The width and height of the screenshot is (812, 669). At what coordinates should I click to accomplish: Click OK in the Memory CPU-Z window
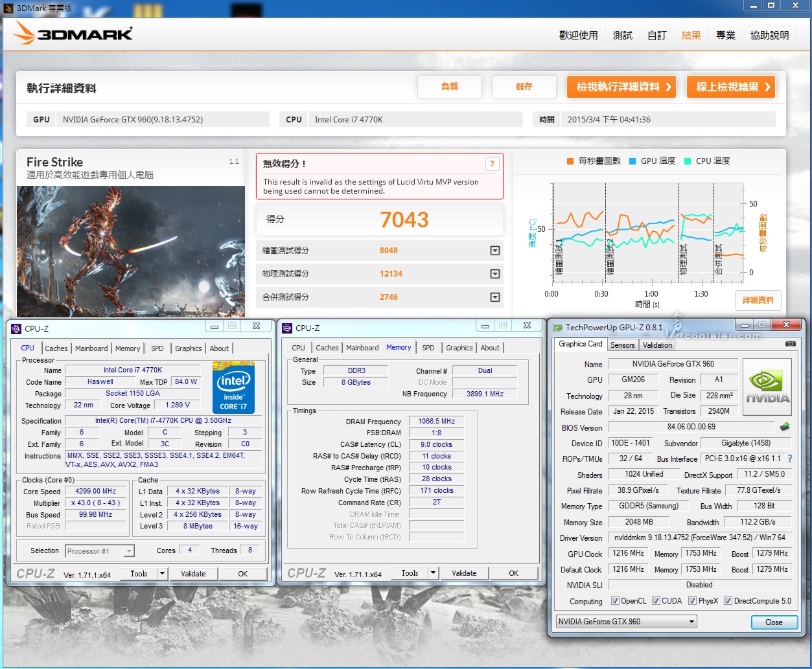(513, 573)
